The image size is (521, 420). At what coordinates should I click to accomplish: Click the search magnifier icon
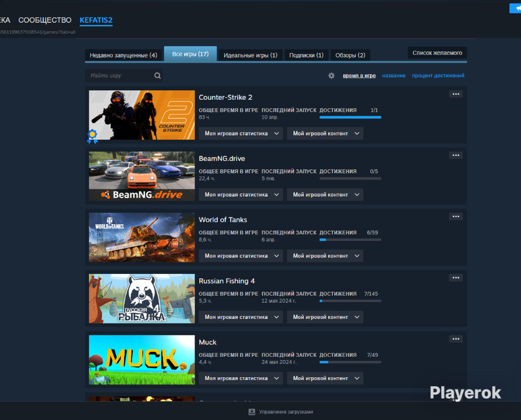(157, 76)
